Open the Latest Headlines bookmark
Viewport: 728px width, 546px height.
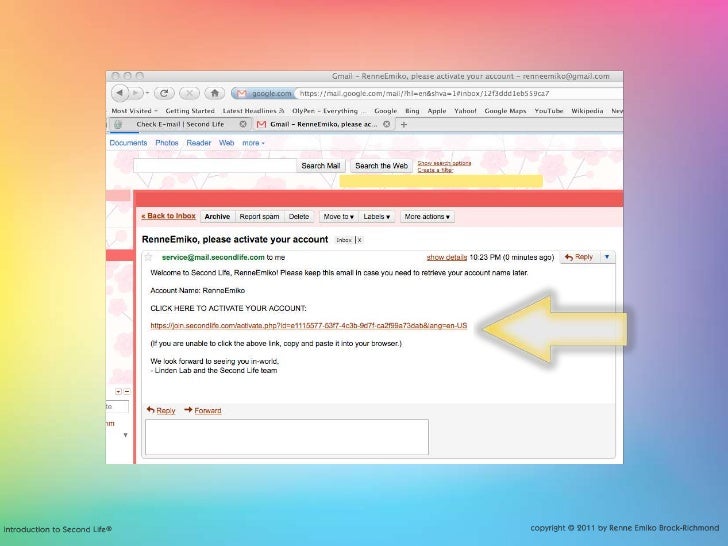point(253,111)
